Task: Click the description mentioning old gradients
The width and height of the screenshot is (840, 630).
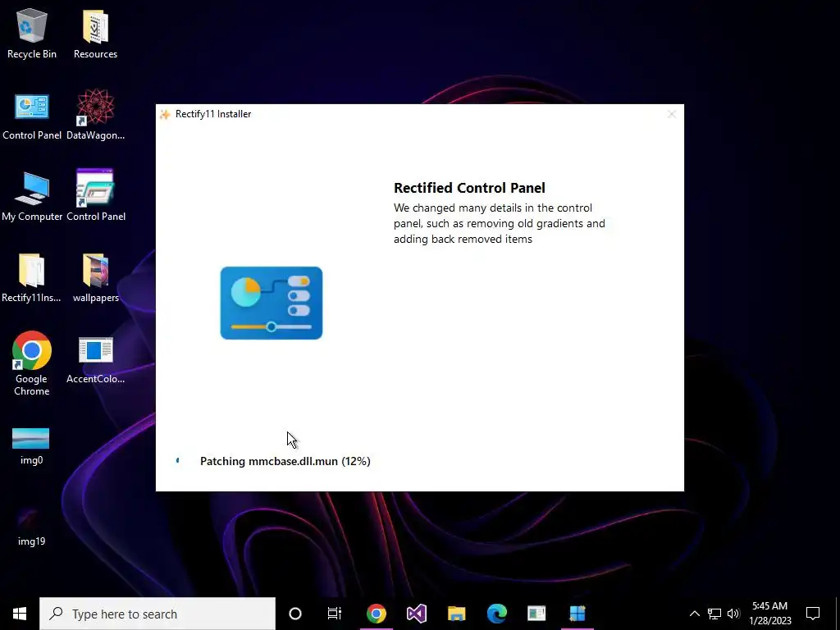Action: coord(500,223)
